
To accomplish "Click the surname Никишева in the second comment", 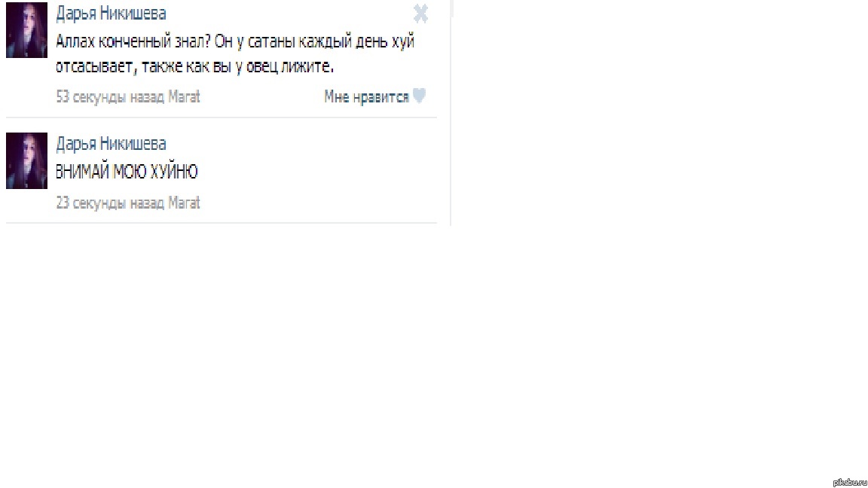I will (133, 144).
